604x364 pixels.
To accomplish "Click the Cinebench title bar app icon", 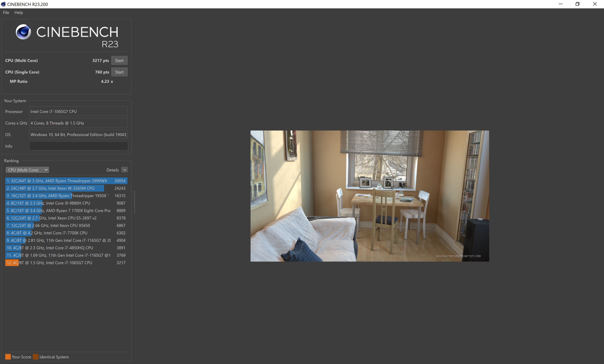I will click(3, 4).
